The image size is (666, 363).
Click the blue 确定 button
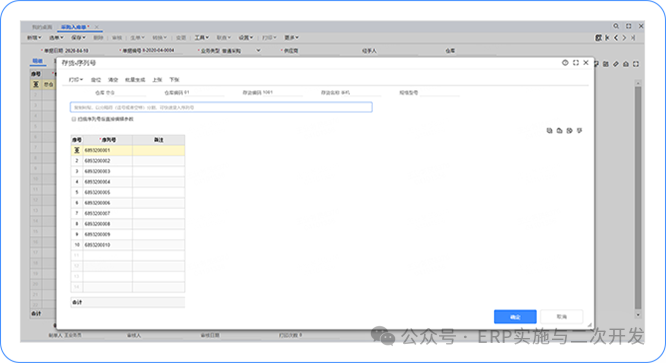pos(515,317)
